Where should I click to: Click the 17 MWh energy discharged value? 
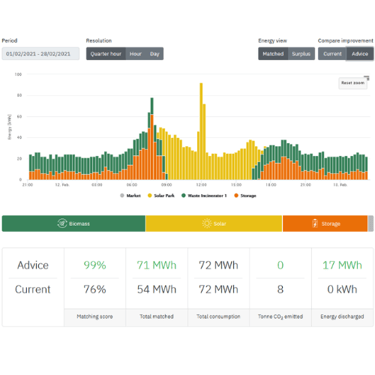pos(342,265)
